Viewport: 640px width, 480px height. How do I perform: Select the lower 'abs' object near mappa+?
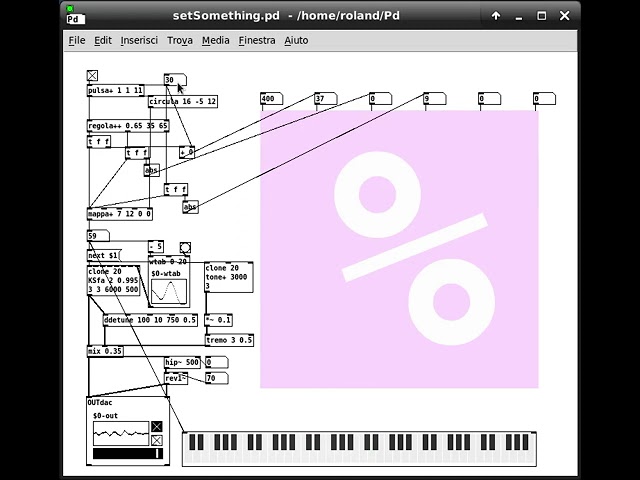click(x=191, y=207)
